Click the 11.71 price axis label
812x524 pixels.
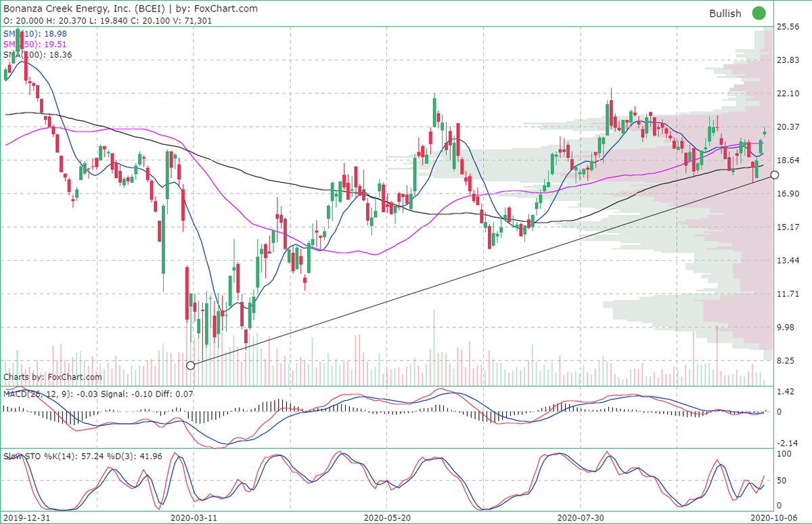pyautogui.click(x=789, y=294)
